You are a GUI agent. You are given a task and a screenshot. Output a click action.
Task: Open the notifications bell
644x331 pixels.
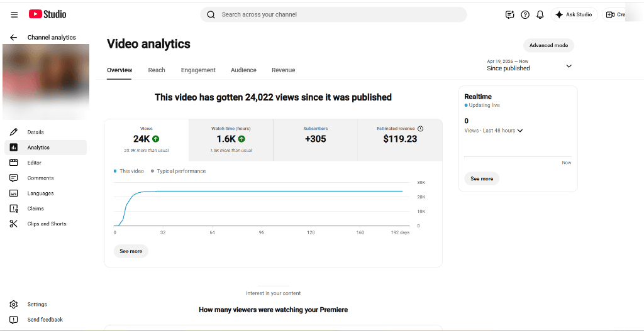540,15
